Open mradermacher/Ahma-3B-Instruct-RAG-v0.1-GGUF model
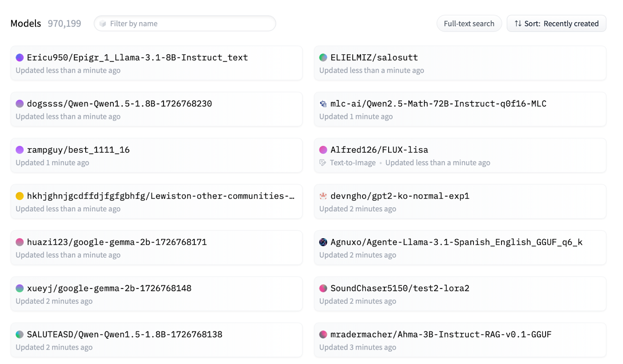 click(441, 334)
